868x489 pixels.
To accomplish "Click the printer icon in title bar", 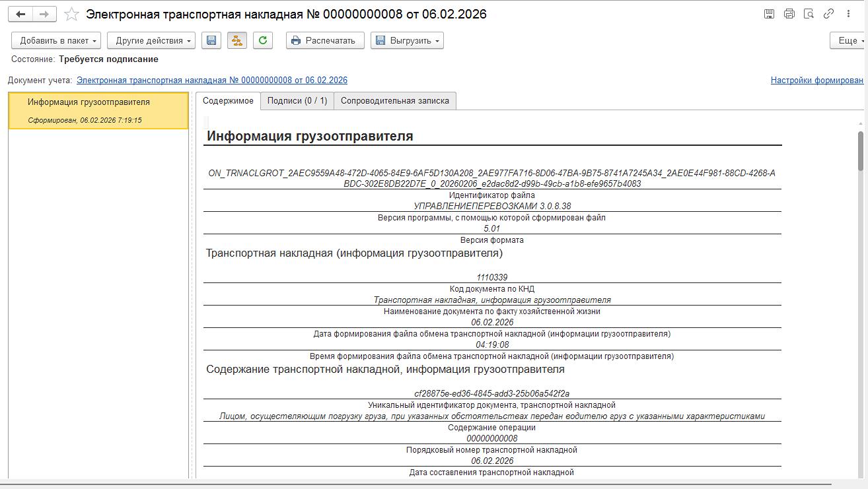I will (789, 14).
